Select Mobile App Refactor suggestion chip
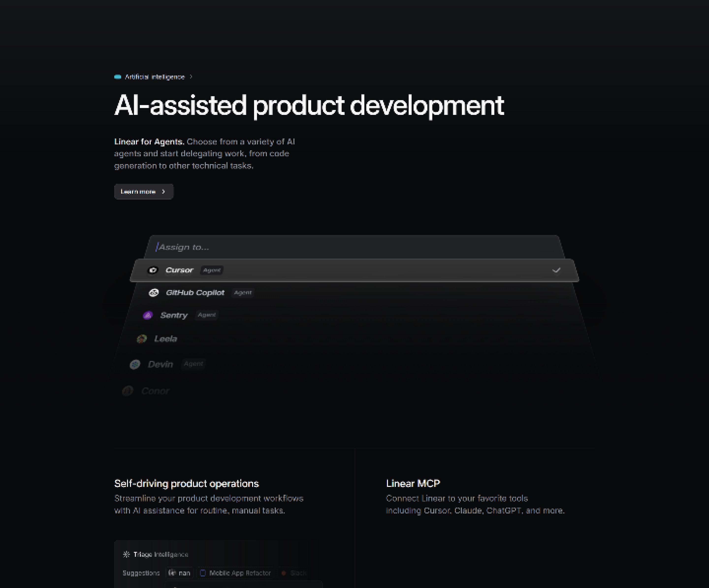 (x=236, y=573)
